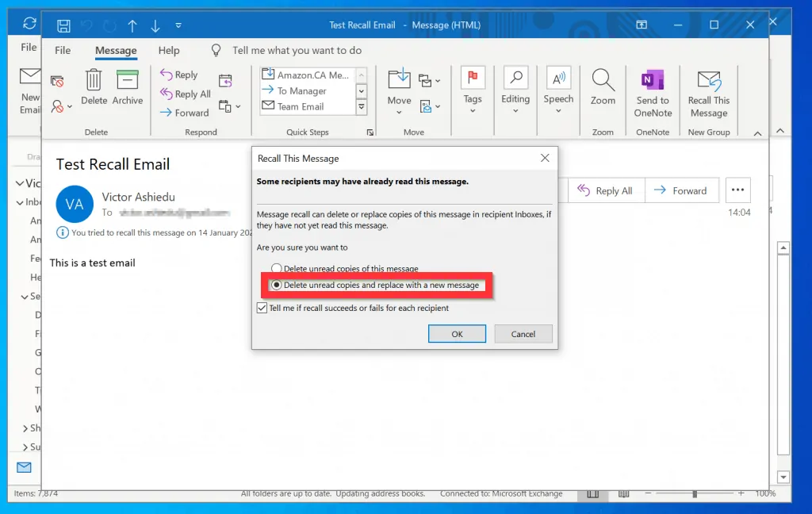Click zoom in plus in status bar
Viewport: 812px width, 514px height.
741,493
